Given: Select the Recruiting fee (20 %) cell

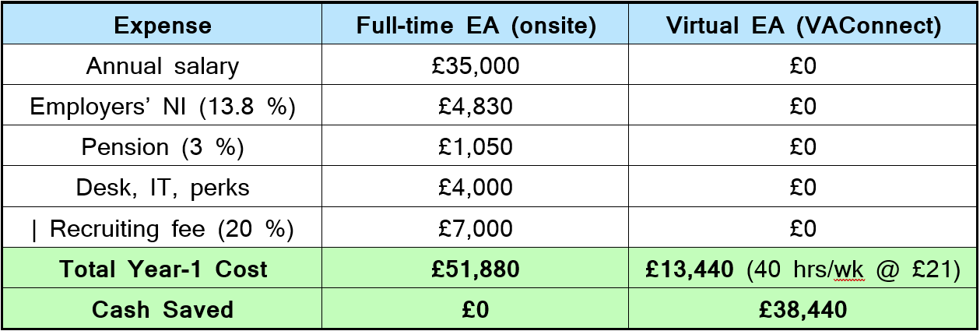Looking at the screenshot, I should tap(162, 228).
